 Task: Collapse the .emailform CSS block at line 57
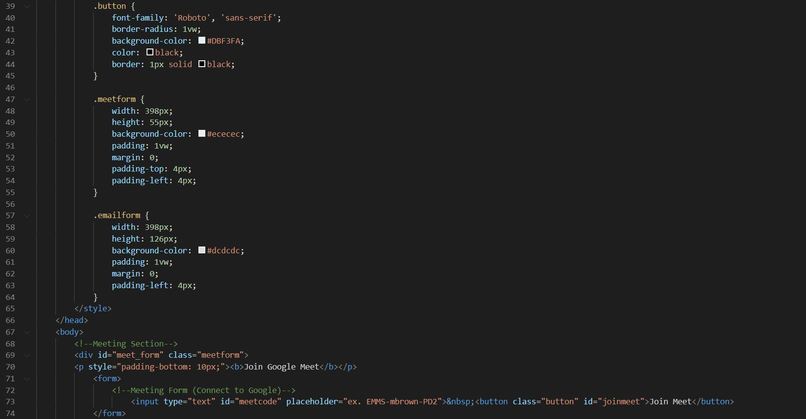coord(27,215)
